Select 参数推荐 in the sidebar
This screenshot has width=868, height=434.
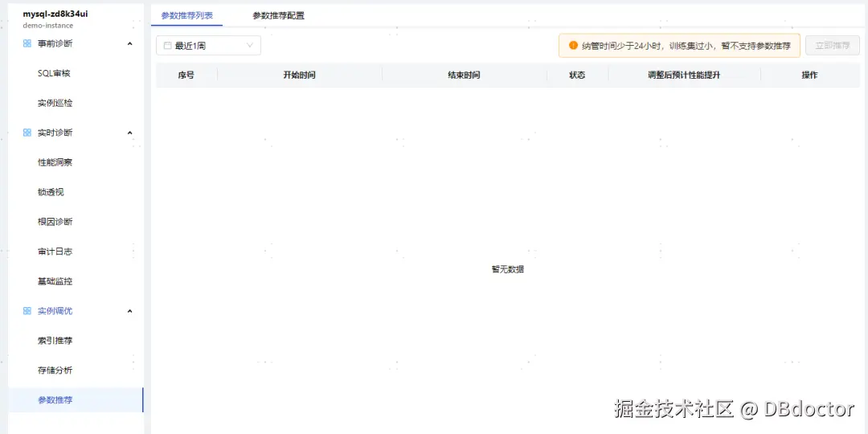(76, 399)
